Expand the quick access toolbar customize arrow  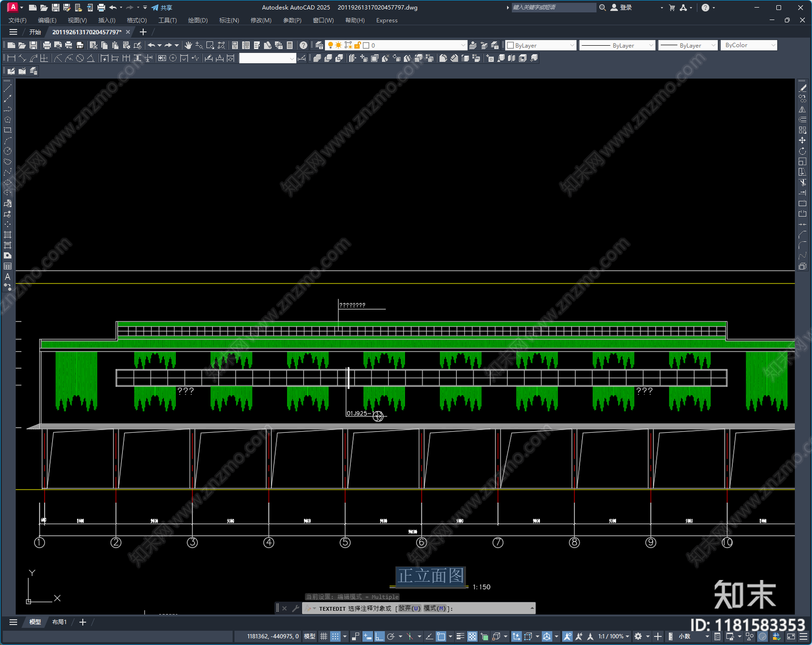[145, 8]
